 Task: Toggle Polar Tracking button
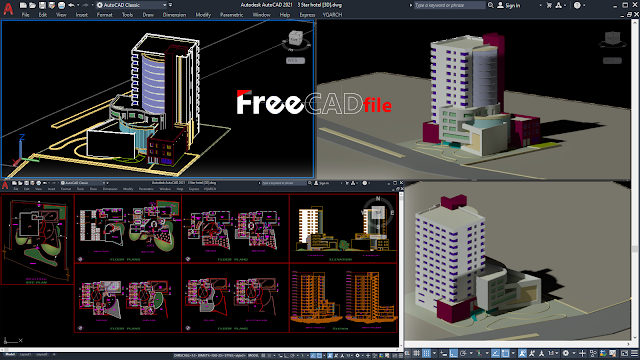(463, 353)
